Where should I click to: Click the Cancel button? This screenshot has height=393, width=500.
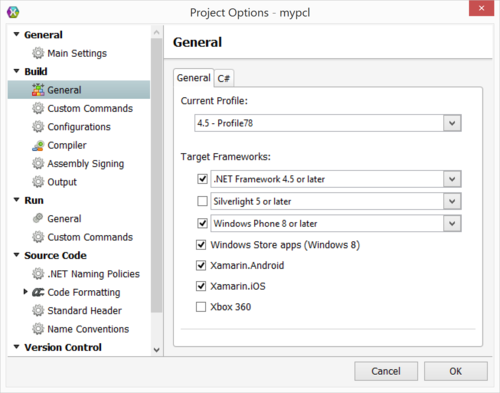tap(386, 371)
